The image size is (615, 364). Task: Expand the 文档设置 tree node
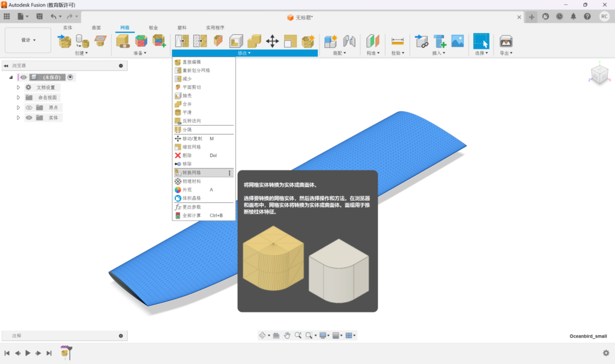tap(19, 87)
